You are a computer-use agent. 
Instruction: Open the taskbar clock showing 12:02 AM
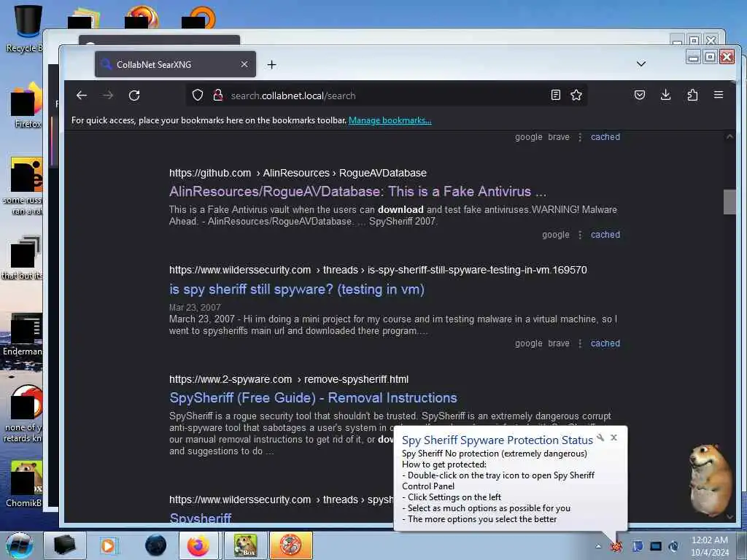(710, 545)
